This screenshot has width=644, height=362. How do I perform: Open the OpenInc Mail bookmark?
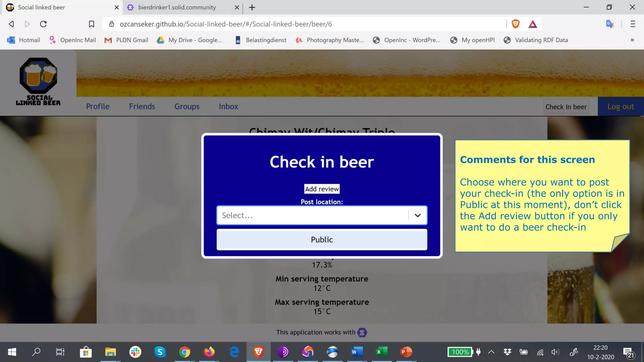[72, 40]
